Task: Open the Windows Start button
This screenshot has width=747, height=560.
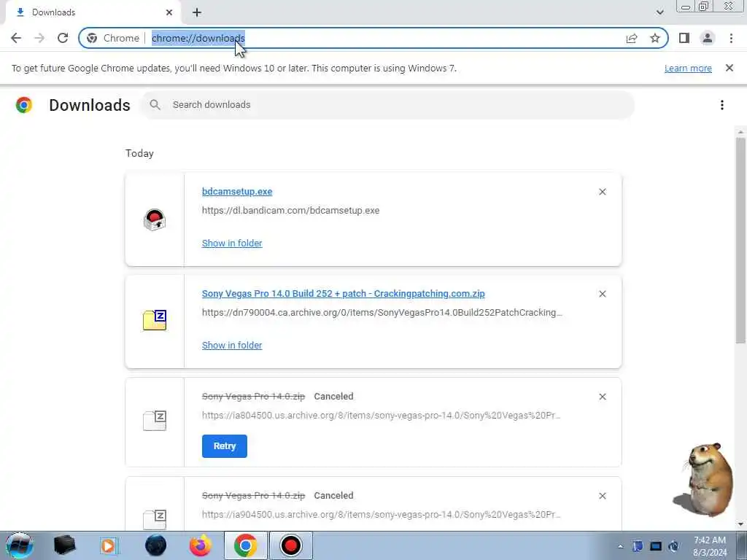Action: [x=20, y=545]
